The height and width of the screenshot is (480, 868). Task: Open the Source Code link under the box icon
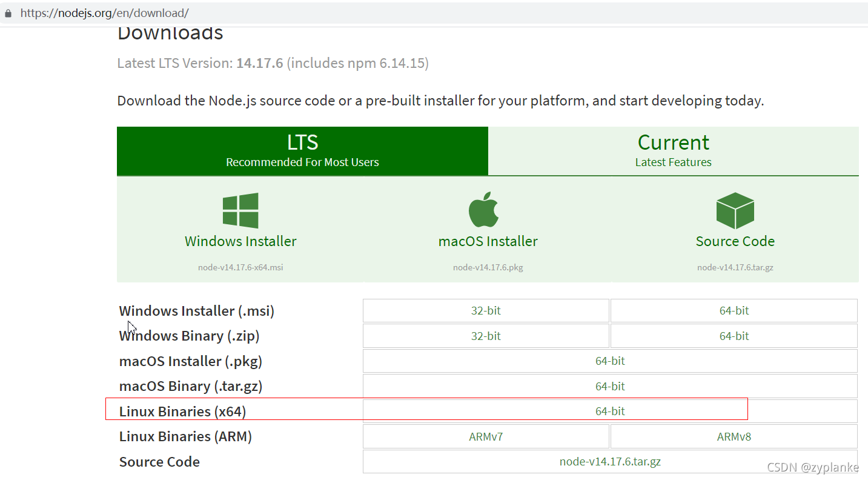[735, 241]
